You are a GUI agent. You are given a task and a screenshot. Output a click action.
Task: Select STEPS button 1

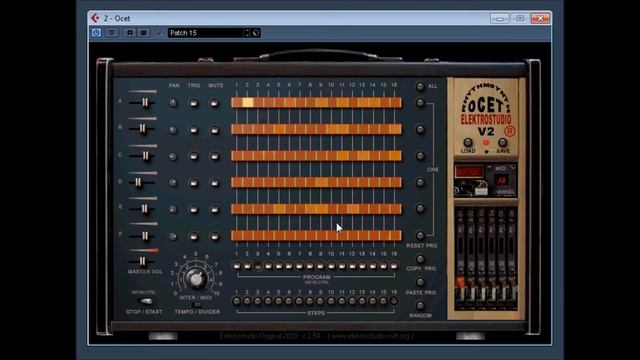click(x=237, y=302)
